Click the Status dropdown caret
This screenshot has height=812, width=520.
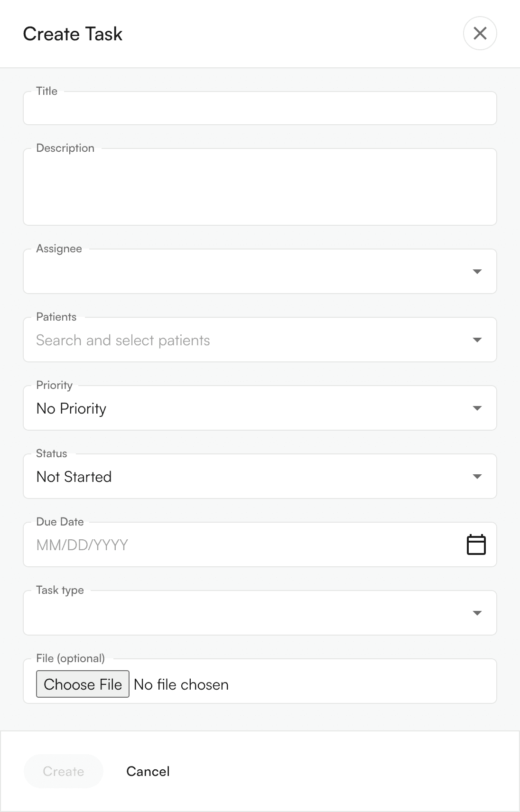tap(477, 477)
